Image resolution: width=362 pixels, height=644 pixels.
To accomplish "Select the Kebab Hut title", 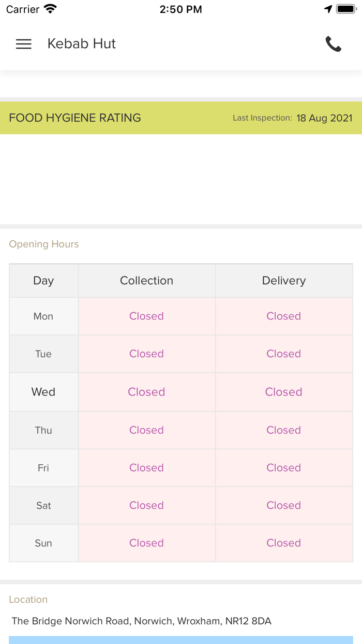I will tap(81, 44).
